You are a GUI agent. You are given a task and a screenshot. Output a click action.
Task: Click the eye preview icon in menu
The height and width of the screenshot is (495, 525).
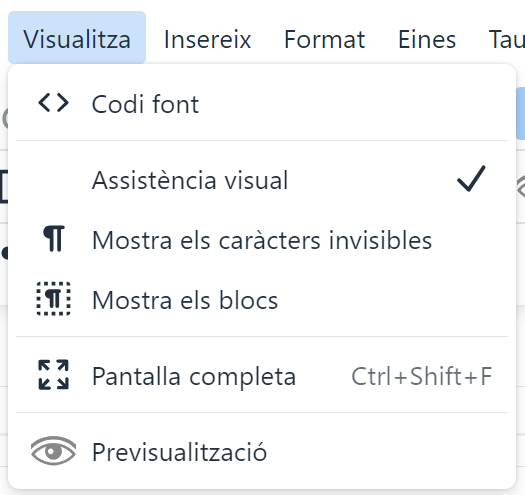click(x=54, y=451)
